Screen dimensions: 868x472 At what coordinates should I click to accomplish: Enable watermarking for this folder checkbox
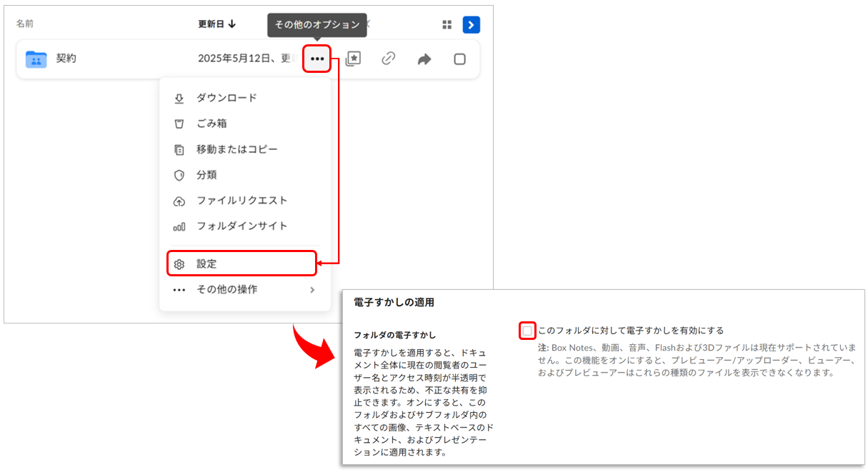(x=527, y=331)
